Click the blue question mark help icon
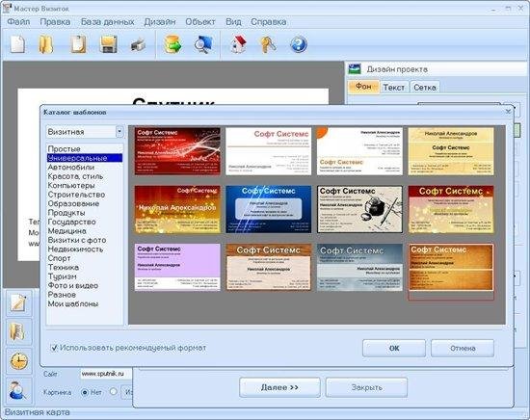This screenshot has width=530, height=420. [x=298, y=44]
